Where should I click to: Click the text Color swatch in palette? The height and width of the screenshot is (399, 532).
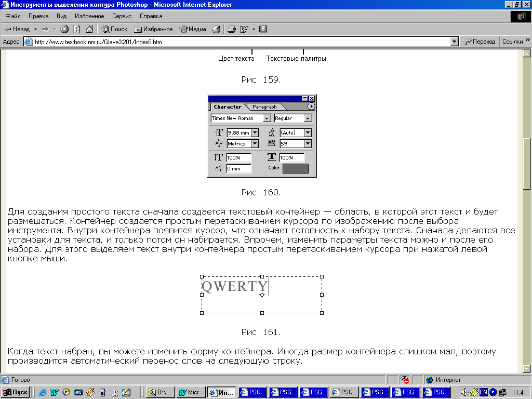(296, 168)
